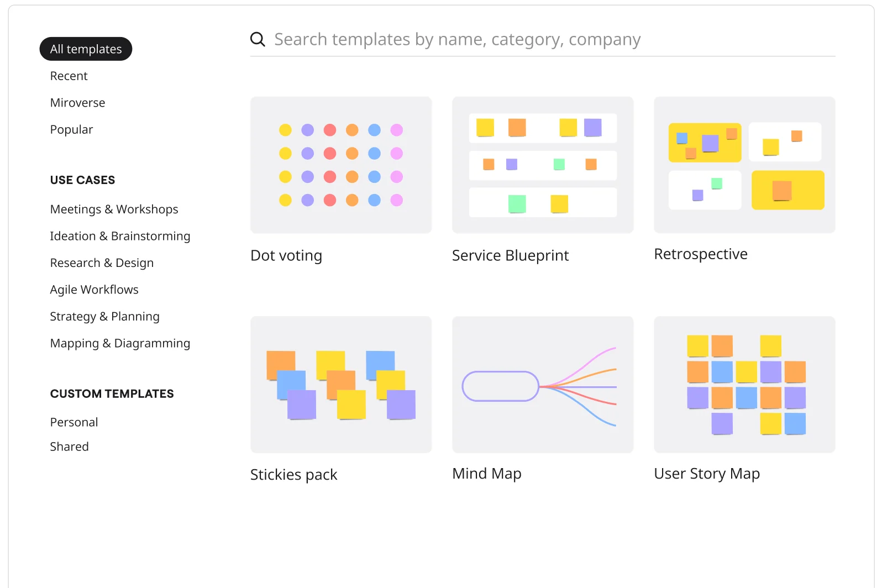882x588 pixels.
Task: Click the Service Blueprint title text
Action: (510, 255)
